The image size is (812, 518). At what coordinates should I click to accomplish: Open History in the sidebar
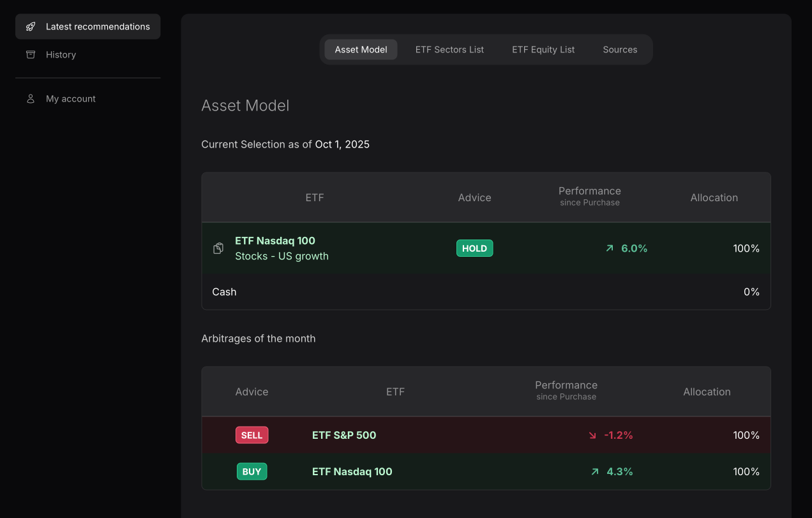pos(61,55)
